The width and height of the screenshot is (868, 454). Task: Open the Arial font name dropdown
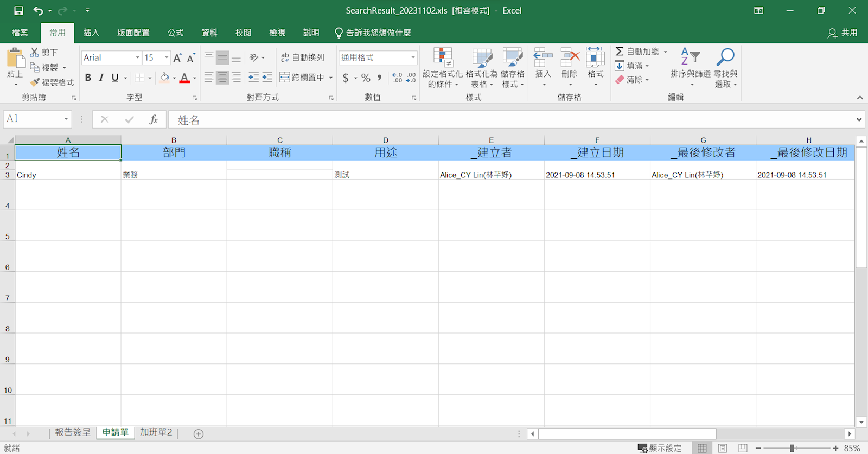(138, 57)
